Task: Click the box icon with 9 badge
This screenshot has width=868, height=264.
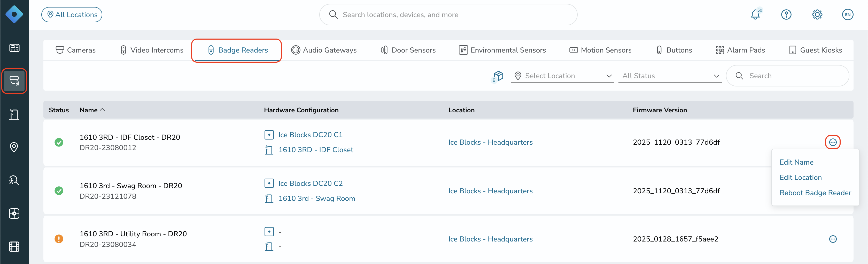Action: click(x=498, y=76)
